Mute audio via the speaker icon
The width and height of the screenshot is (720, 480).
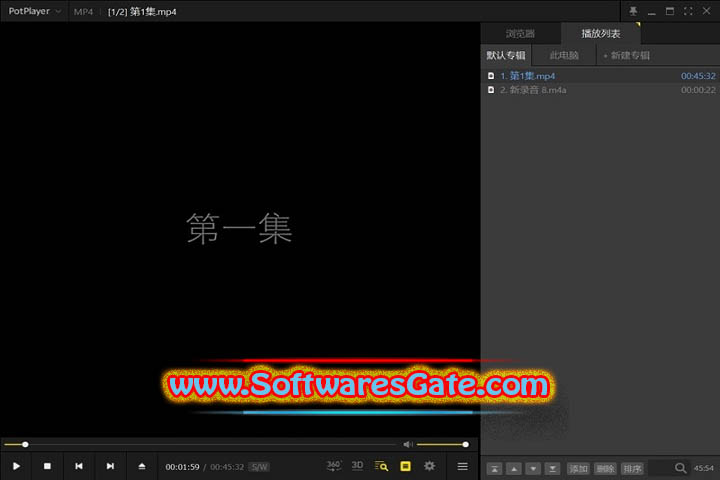point(408,444)
